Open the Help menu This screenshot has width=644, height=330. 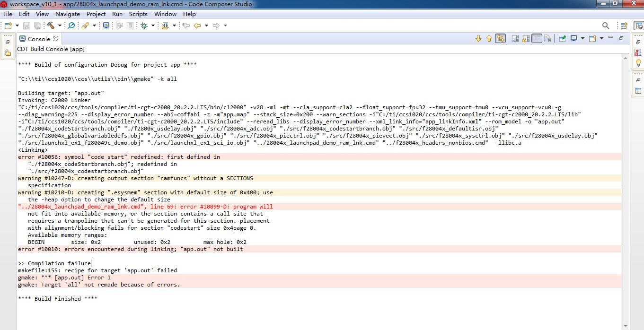coord(189,14)
